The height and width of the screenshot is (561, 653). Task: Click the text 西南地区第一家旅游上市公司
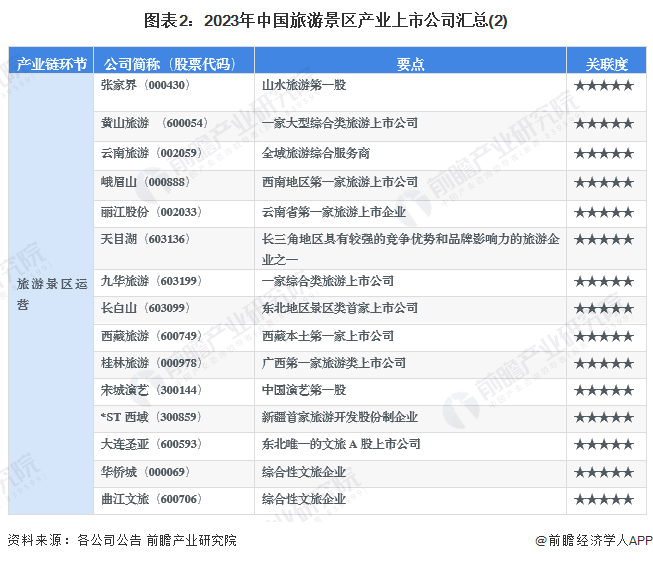(340, 182)
